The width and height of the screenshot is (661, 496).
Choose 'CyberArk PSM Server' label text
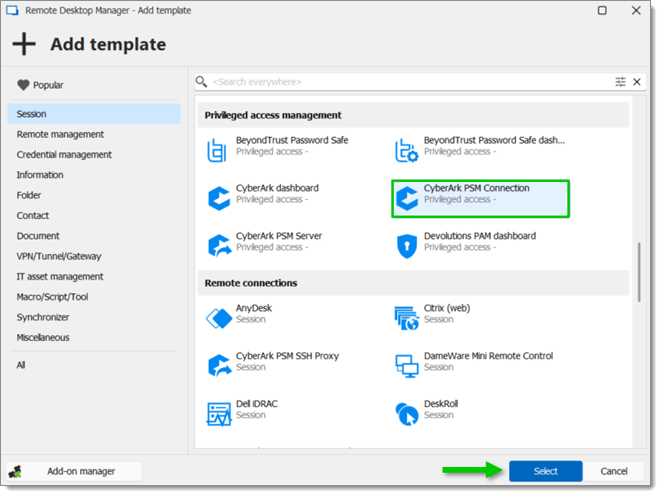(279, 236)
